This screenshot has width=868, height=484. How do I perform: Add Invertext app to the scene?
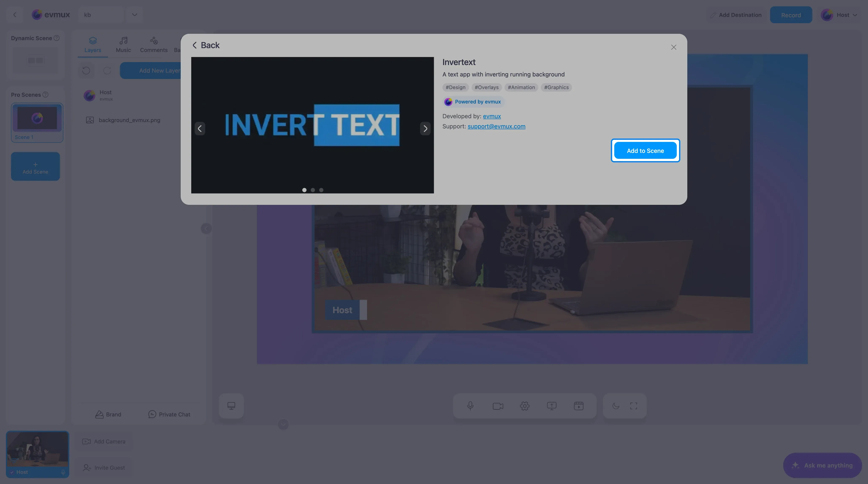click(645, 150)
